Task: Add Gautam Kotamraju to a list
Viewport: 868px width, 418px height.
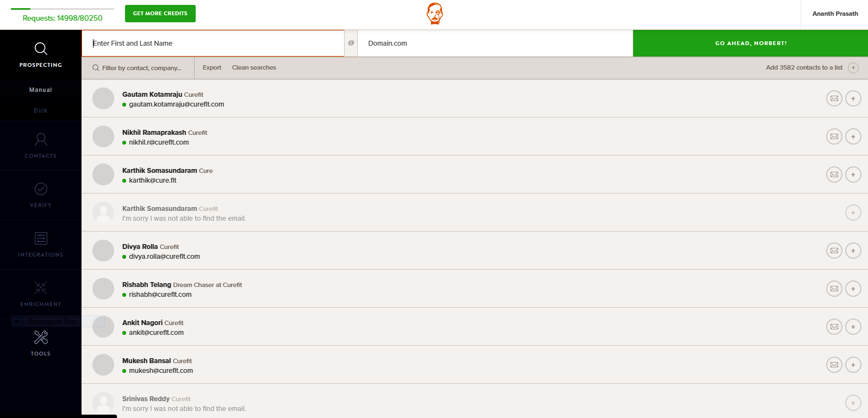Action: (x=853, y=98)
